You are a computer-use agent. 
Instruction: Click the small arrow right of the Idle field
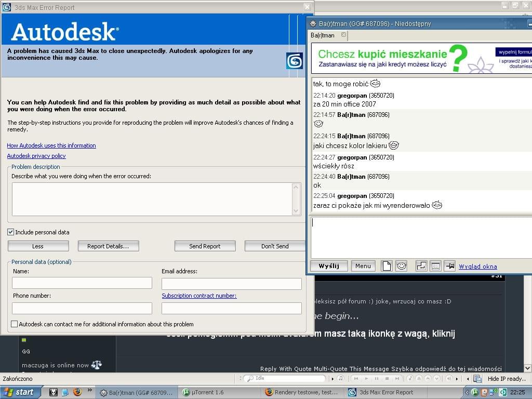point(332,379)
